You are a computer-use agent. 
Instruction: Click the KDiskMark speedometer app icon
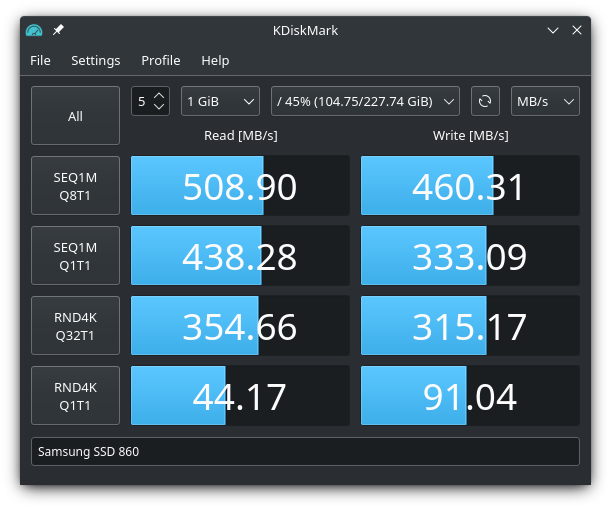[x=34, y=30]
